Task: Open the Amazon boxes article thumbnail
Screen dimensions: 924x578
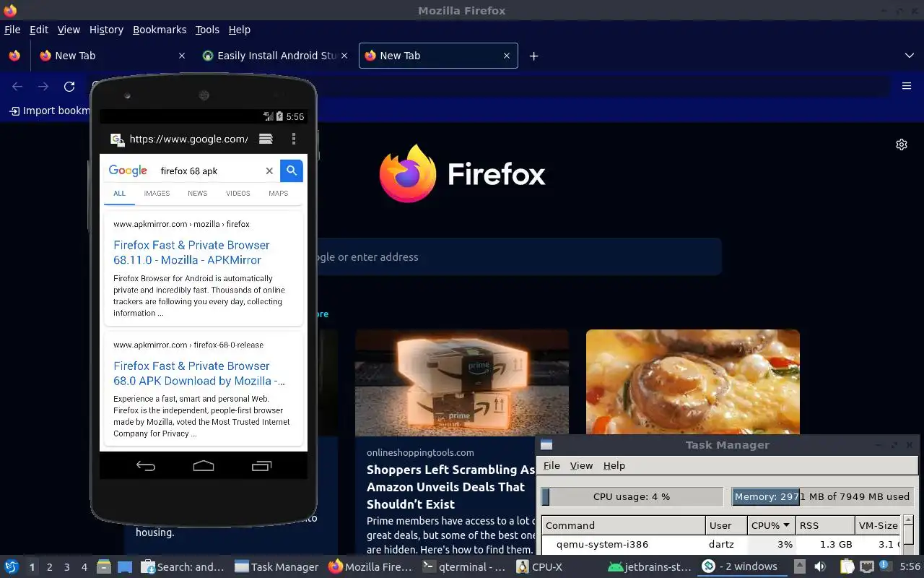Action: coord(462,382)
